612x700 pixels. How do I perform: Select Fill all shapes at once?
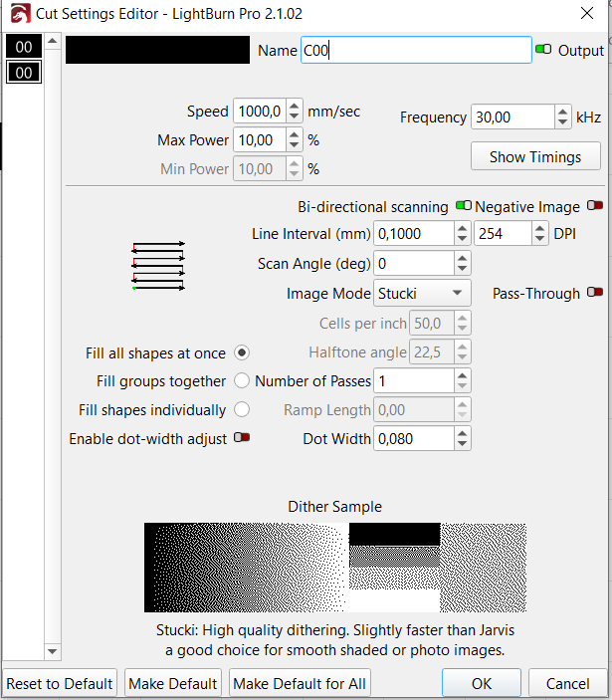[242, 352]
